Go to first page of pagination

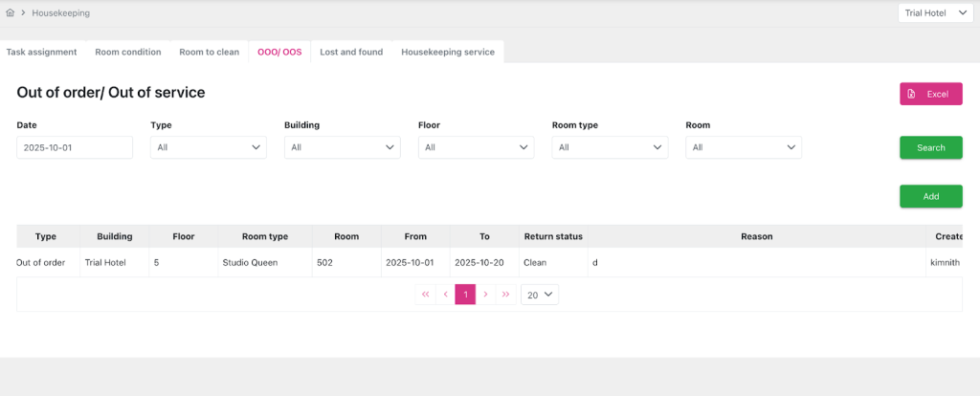point(425,295)
